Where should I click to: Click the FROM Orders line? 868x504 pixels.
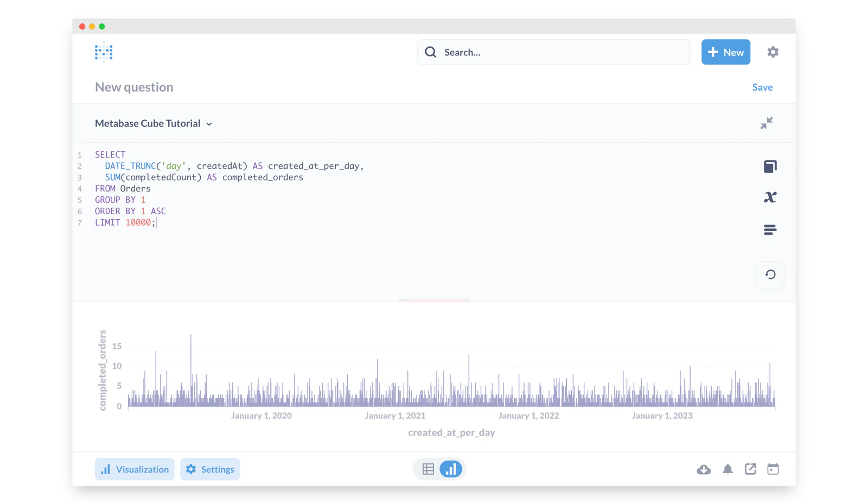tap(123, 189)
